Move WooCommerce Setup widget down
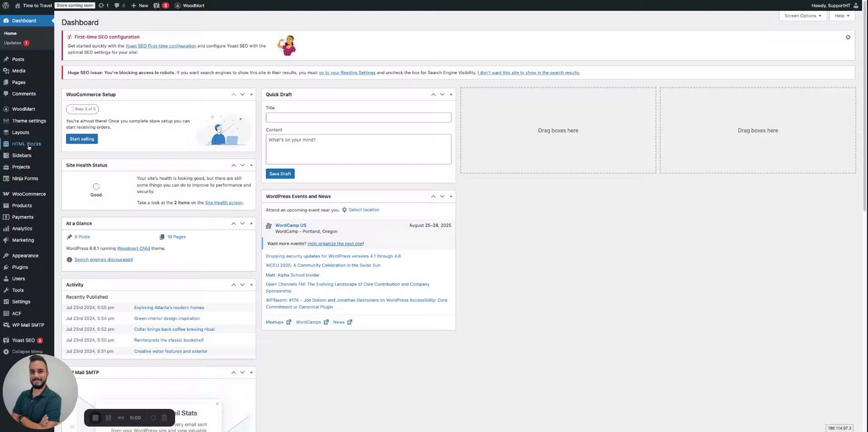Screen dimensions: 868x432 [243, 94]
